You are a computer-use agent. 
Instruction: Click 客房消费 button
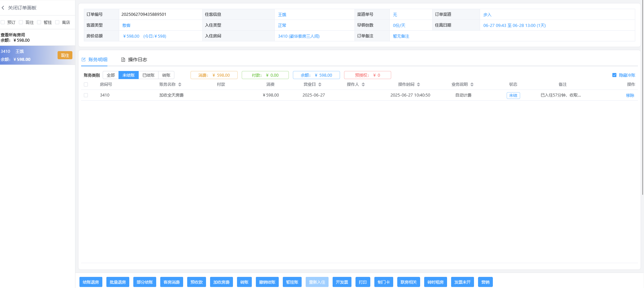[172, 282]
